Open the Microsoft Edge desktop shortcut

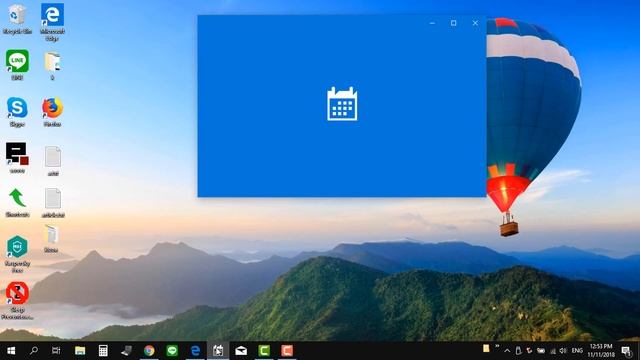point(52,21)
